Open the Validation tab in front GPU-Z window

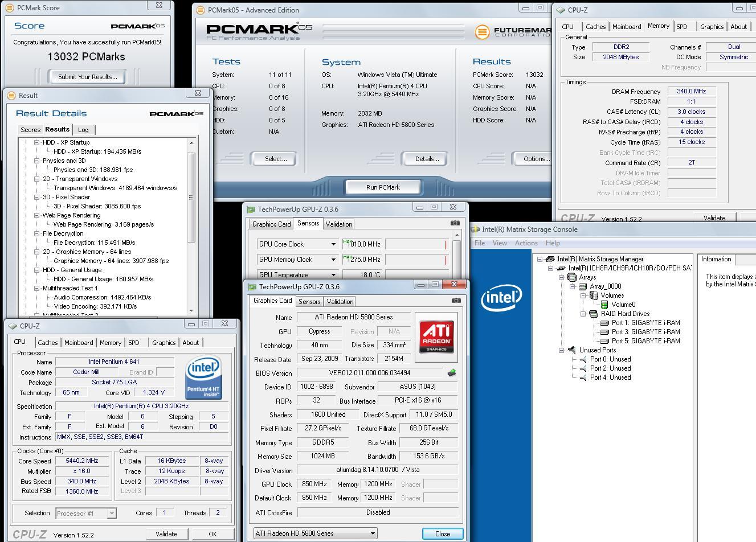[x=340, y=302]
